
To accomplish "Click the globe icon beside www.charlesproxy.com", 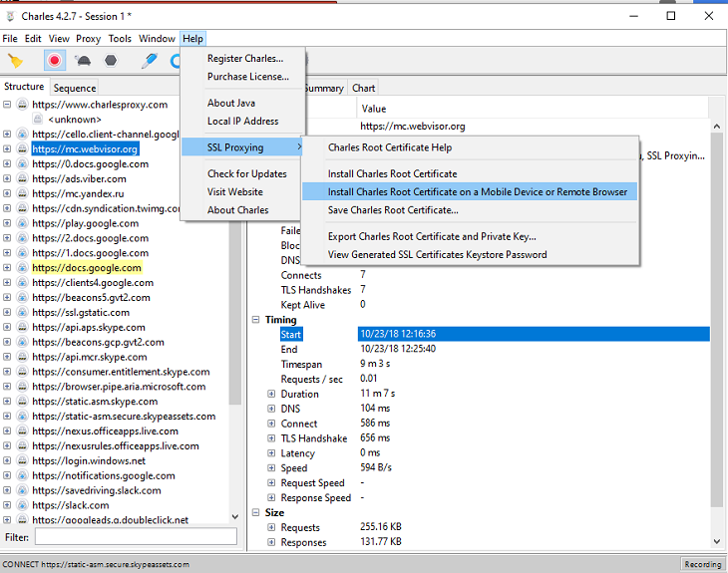I will click(22, 104).
